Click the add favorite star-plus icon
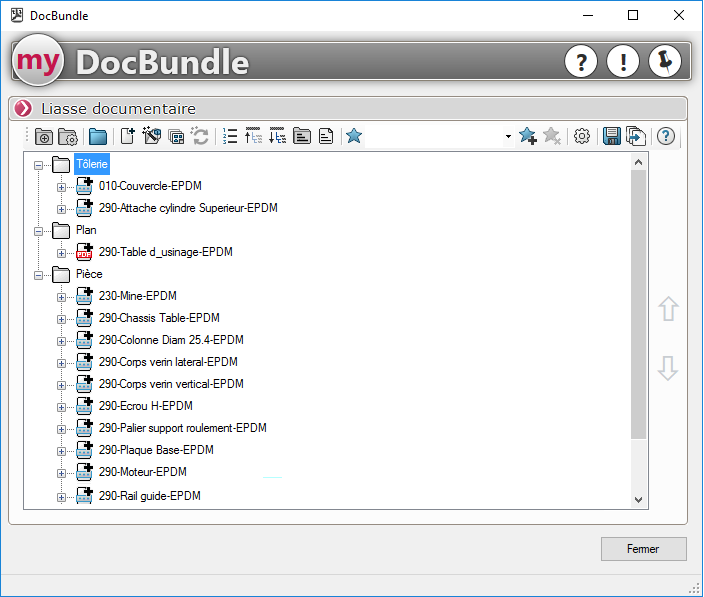704x597 pixels. [x=528, y=137]
